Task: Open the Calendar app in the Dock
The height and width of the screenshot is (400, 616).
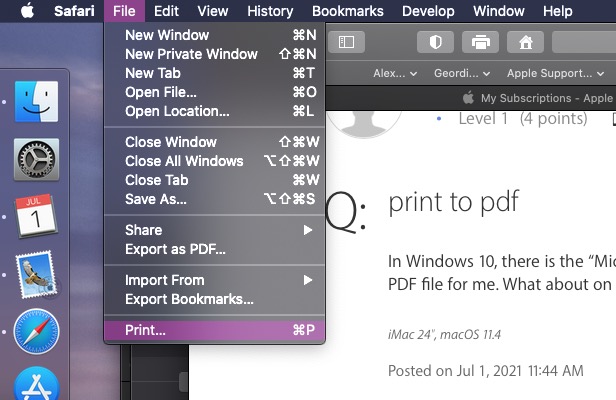Action: (36, 216)
